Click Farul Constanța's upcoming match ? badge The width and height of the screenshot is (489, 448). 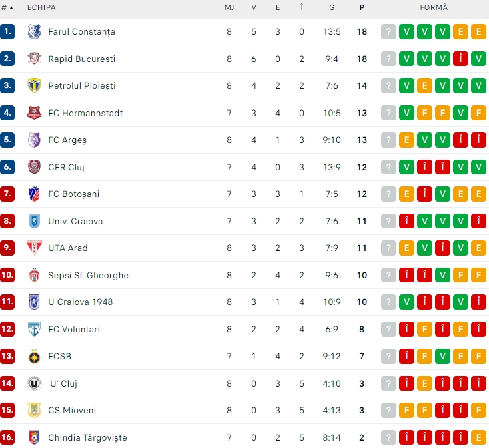pos(388,32)
